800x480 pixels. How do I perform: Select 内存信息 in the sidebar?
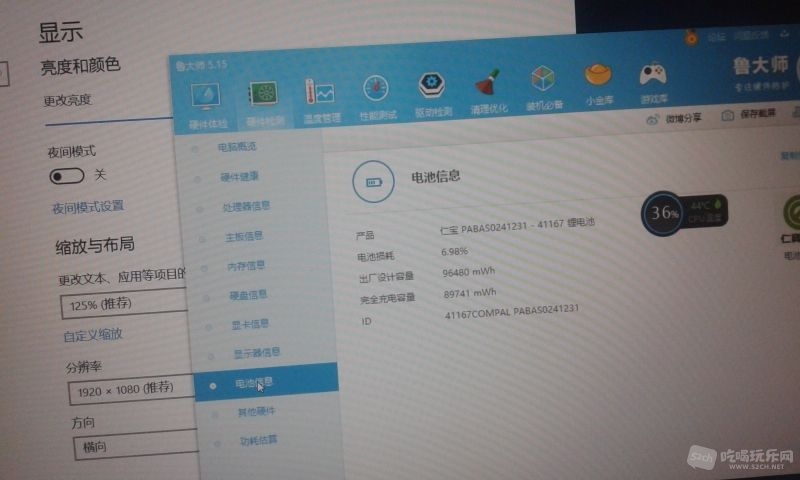coord(246,266)
